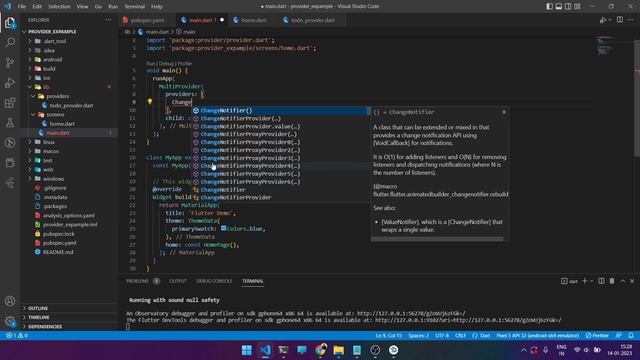
Task: Open the Manage gear settings
Action: pyautogui.click(x=10, y=321)
